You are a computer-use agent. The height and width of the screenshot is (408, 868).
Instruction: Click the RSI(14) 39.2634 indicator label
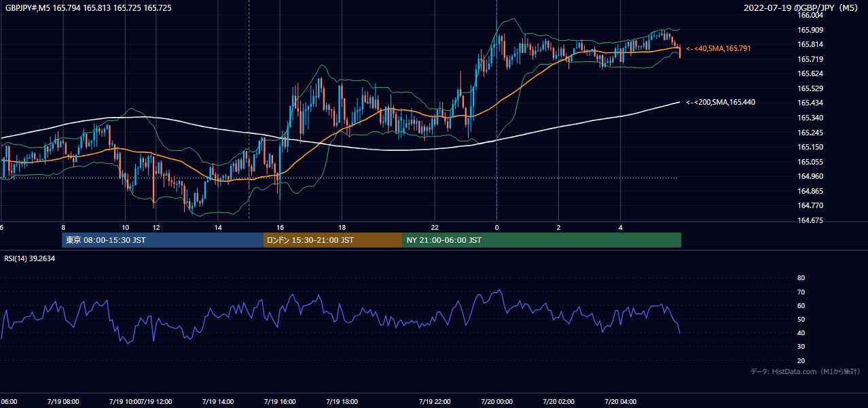pos(30,258)
